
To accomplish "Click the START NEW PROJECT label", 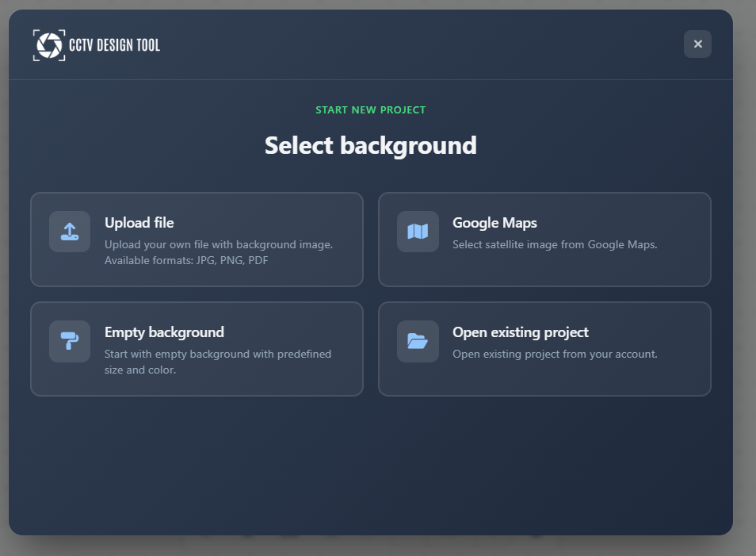I will point(370,109).
